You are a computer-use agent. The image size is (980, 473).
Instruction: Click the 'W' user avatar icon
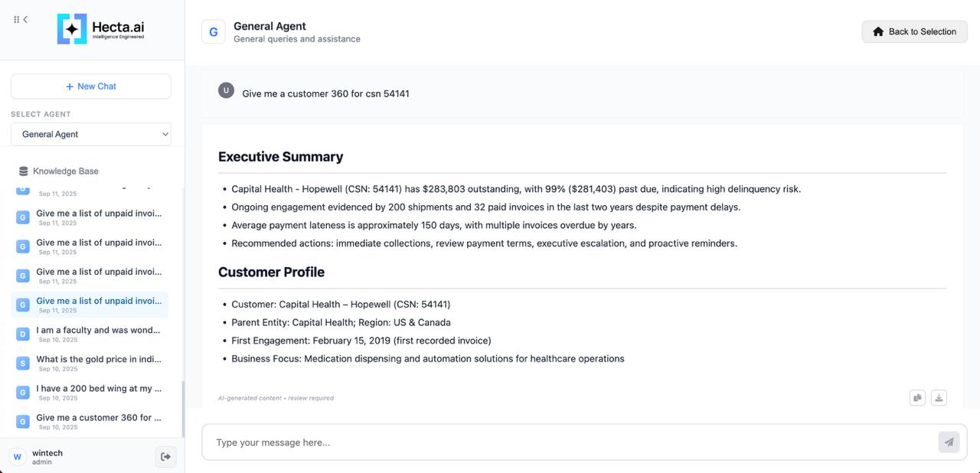pyautogui.click(x=18, y=457)
